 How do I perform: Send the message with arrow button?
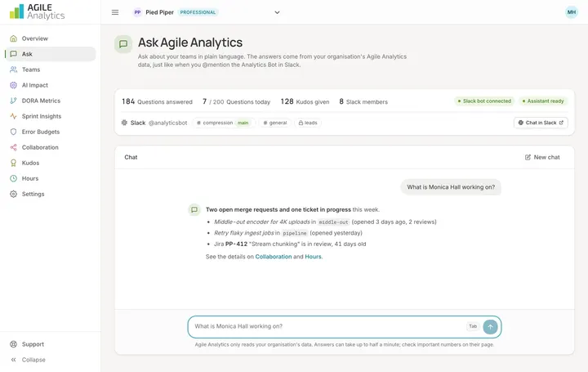click(490, 326)
